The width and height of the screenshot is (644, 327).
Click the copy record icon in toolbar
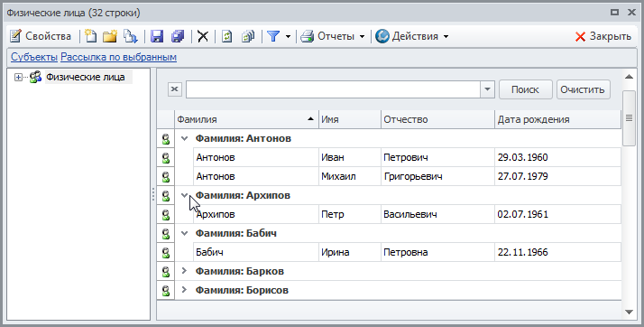pyautogui.click(x=131, y=36)
